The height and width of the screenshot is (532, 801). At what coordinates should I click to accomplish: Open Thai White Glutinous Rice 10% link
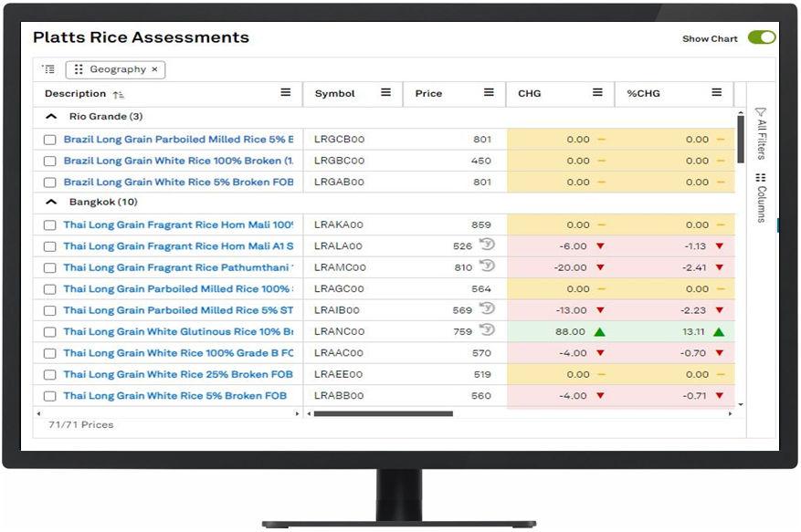pyautogui.click(x=178, y=331)
